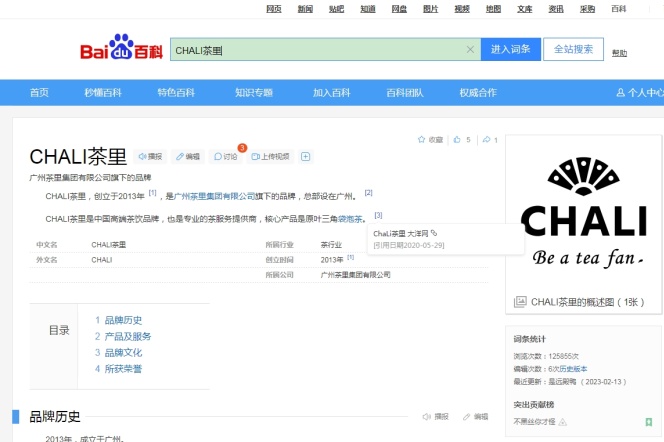Click the reference [3] after 袋泡茶

(x=378, y=215)
